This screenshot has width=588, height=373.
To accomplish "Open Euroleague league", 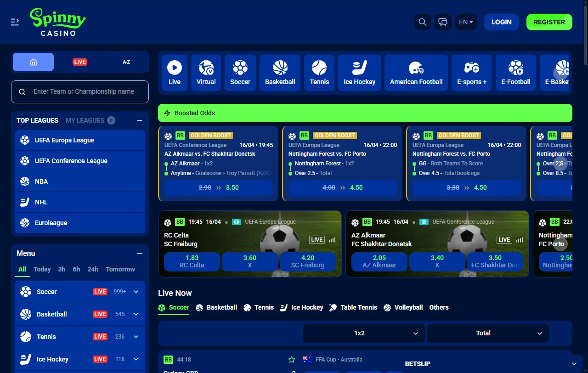I will (80, 223).
